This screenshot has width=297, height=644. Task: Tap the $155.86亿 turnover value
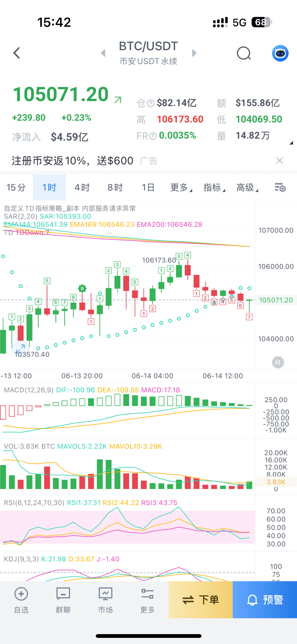click(x=258, y=103)
